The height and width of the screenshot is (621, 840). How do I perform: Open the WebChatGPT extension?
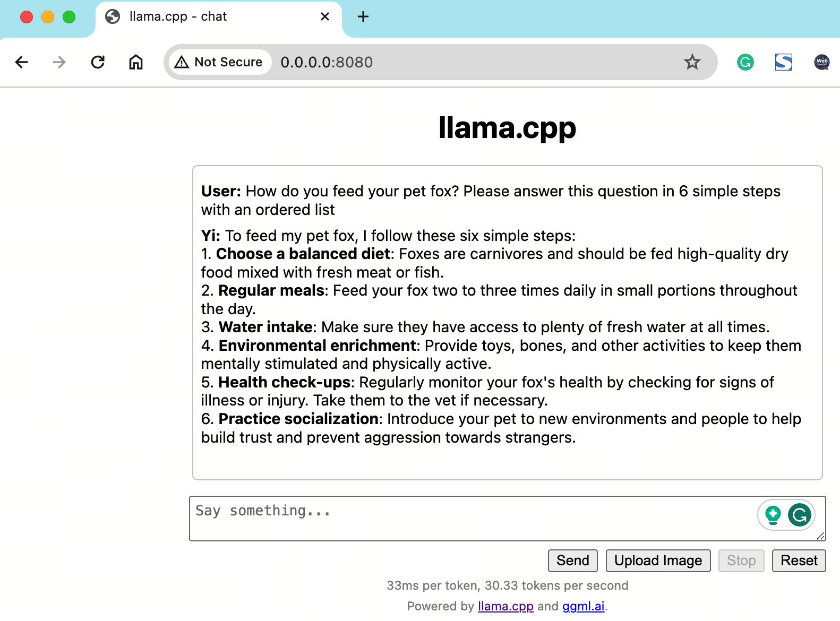tap(821, 62)
